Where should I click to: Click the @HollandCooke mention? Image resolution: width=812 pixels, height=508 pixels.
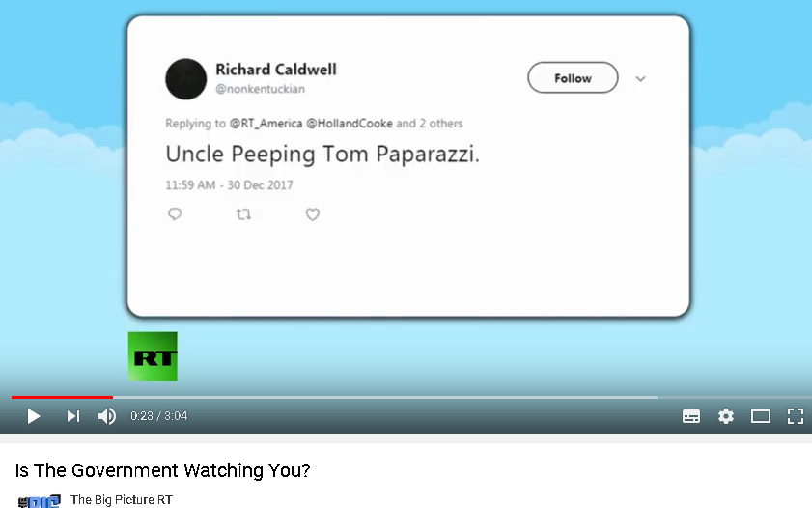pos(350,124)
